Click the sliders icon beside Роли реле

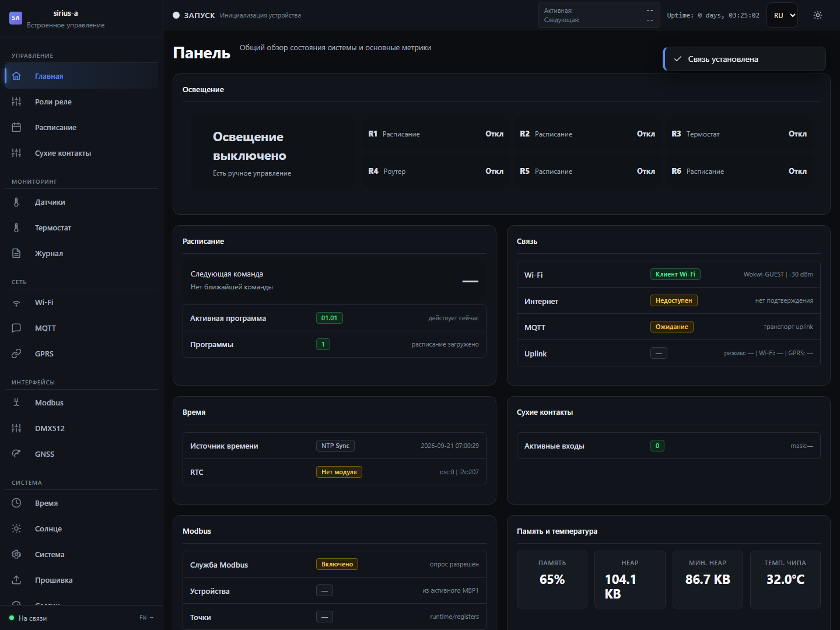[16, 101]
